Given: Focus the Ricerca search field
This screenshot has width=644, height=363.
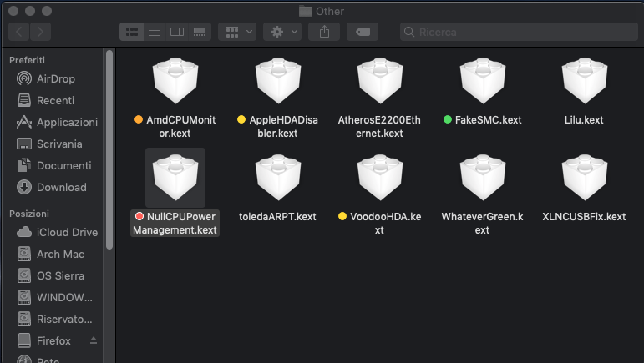Looking at the screenshot, I should 519,32.
